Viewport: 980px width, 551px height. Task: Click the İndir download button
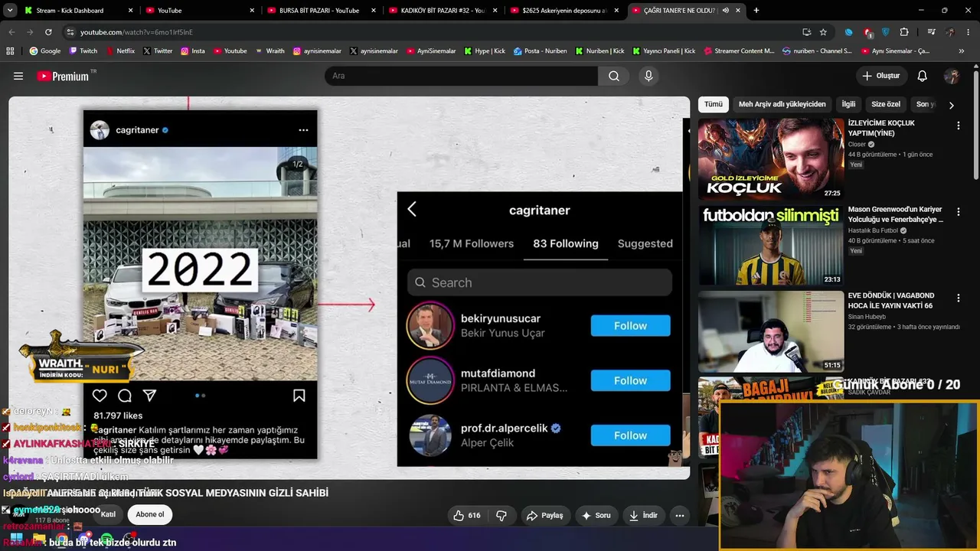point(643,516)
